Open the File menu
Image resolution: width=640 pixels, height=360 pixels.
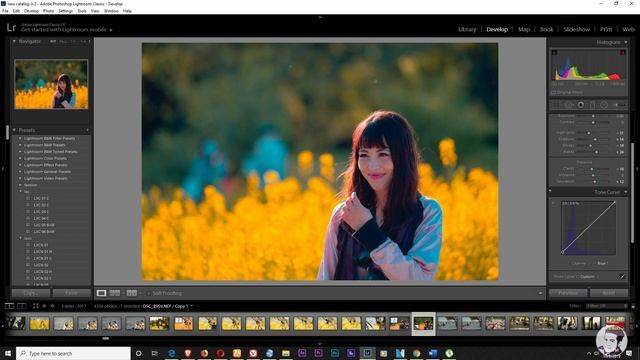coord(5,11)
